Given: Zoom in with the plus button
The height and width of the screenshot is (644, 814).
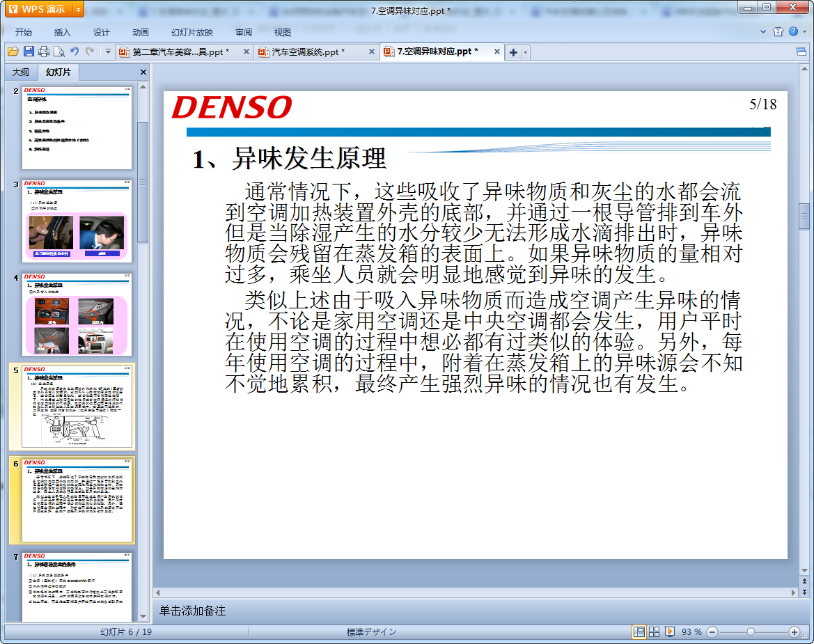Looking at the screenshot, I should [795, 632].
